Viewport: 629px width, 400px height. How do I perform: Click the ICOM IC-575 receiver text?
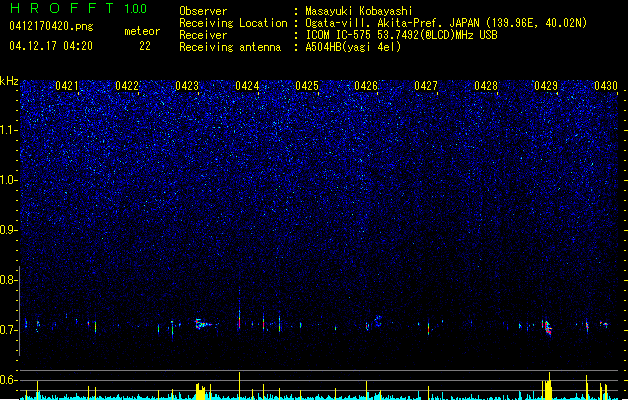coord(401,35)
